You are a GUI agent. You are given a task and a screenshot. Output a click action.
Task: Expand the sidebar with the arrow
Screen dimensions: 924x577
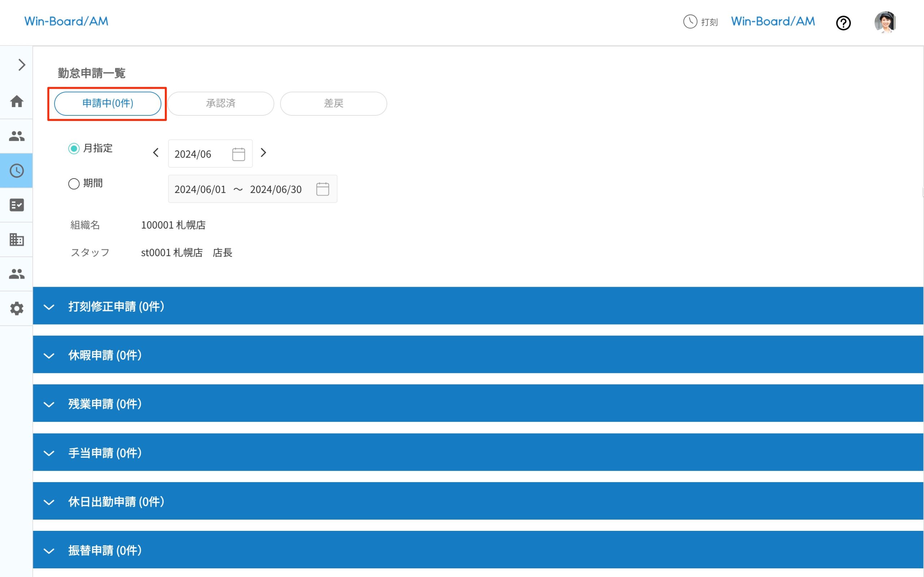click(22, 65)
